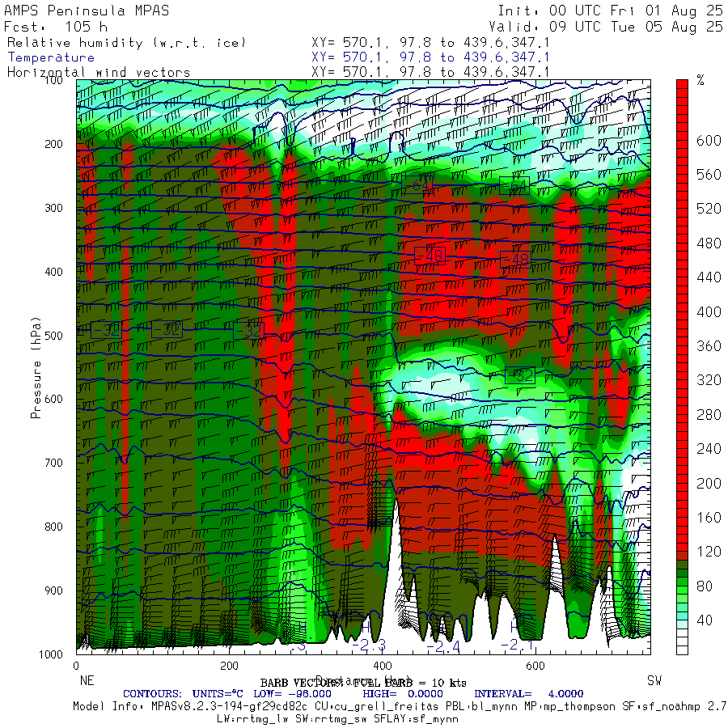Click the "NE" endpoint label
Viewport: 728px width, 728px height.
point(87,680)
